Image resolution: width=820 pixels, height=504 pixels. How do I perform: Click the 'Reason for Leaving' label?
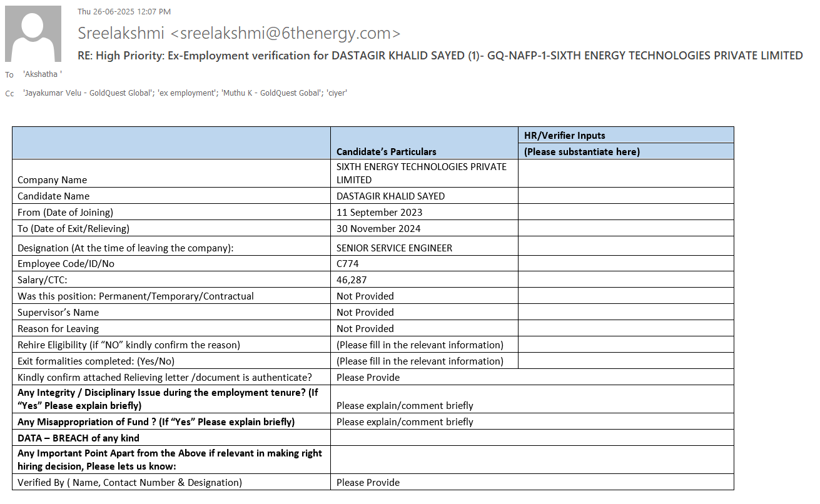[58, 329]
